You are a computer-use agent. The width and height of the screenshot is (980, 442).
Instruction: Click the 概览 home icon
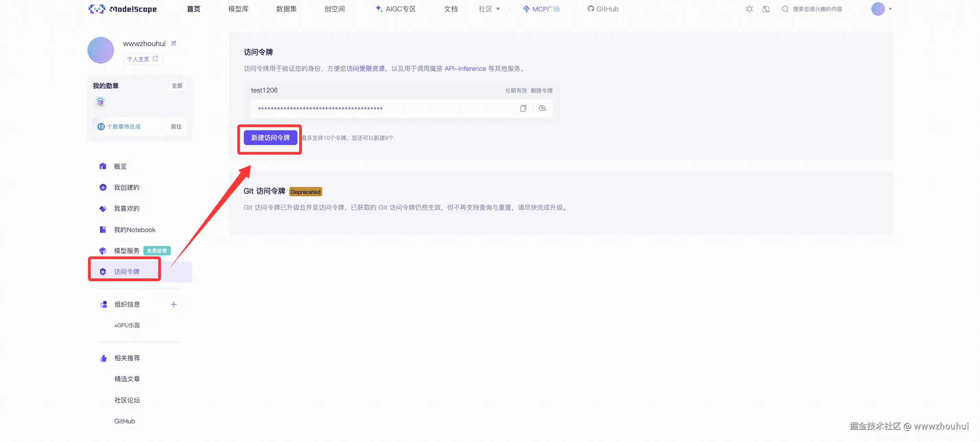[x=103, y=166]
